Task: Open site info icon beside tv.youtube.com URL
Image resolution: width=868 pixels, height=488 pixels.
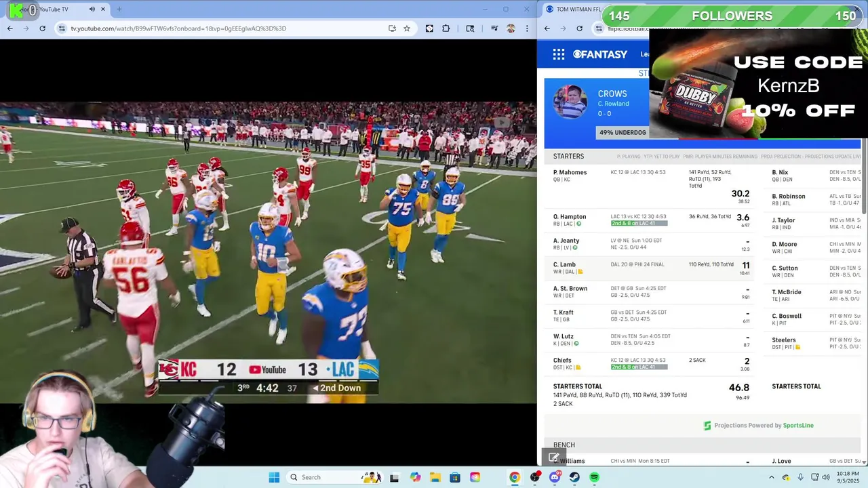Action: tap(62, 28)
